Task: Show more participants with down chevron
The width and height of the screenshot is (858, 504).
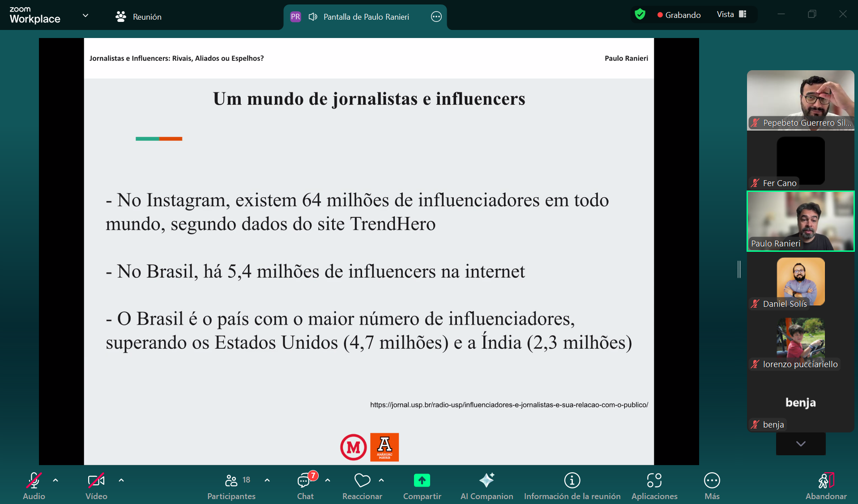Action: [801, 444]
